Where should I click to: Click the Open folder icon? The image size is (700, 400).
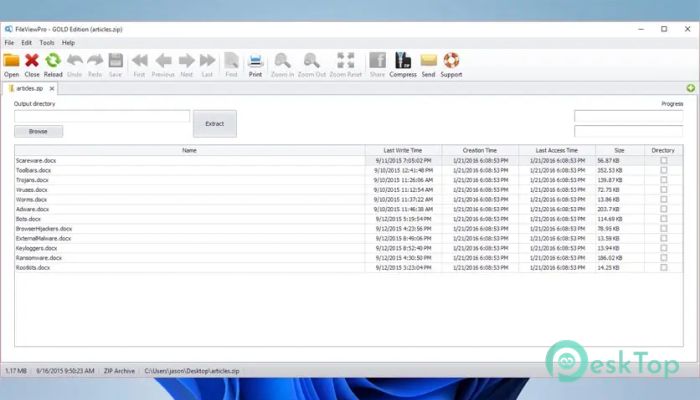click(11, 60)
